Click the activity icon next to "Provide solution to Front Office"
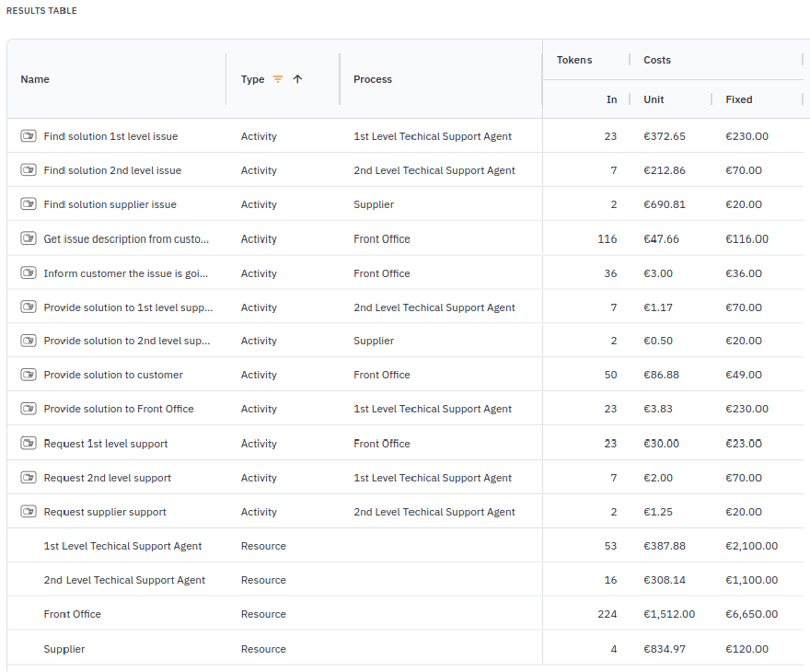Viewport: 810px width, 672px height. (28, 409)
